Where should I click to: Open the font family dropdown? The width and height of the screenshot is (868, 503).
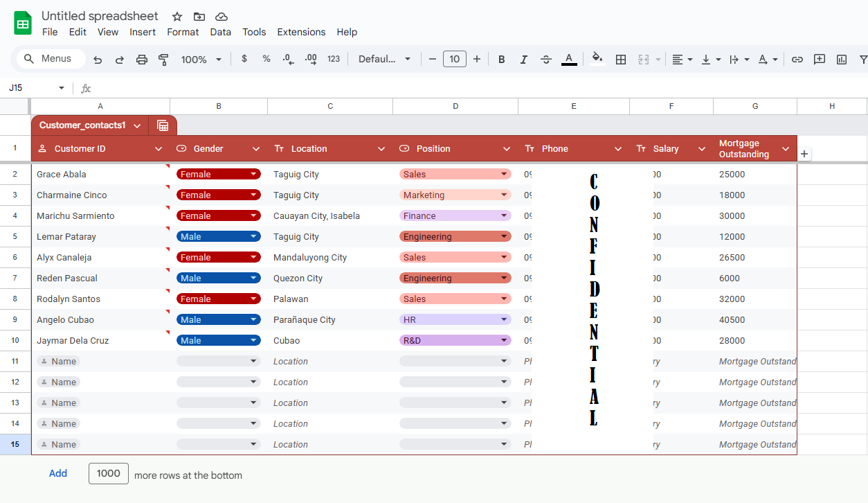(384, 59)
